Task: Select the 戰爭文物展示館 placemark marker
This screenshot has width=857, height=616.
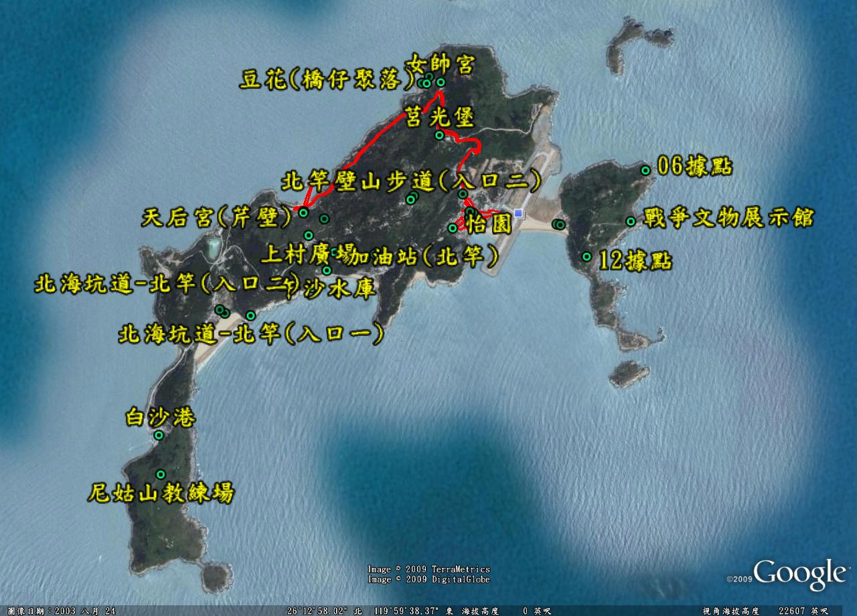Action: pos(631,222)
